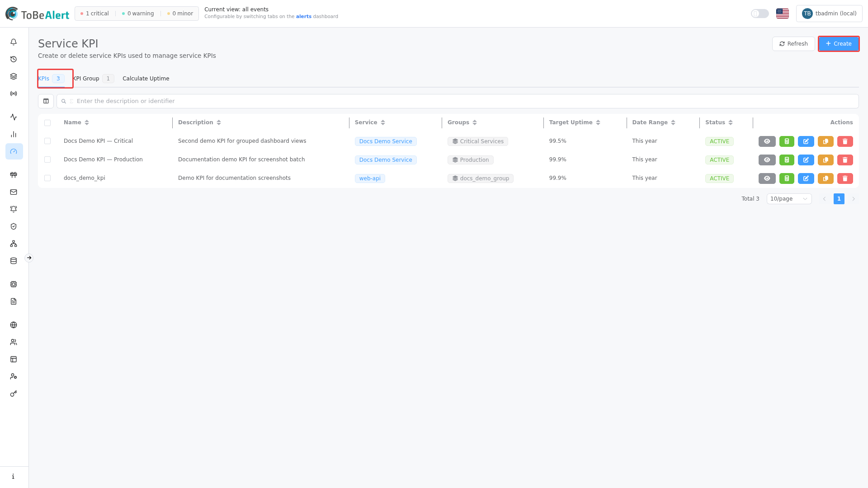Open the tbadmin (local) user menu
868x488 pixels.
829,14
